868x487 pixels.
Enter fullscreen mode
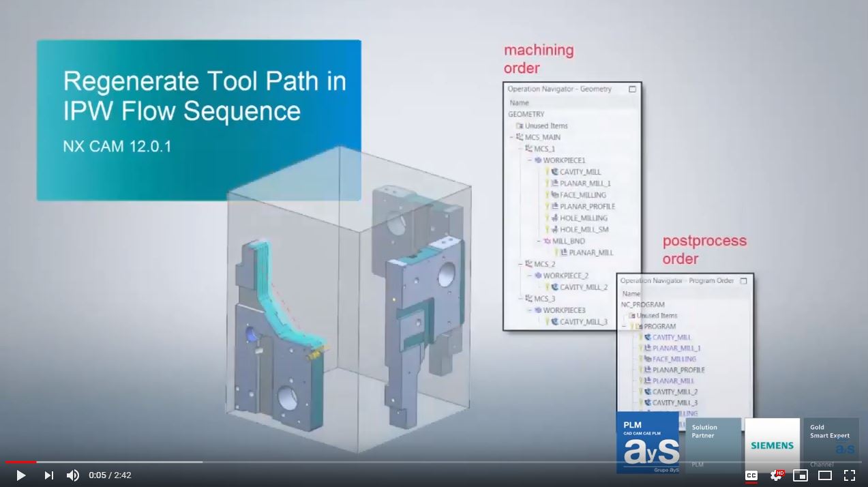(x=850, y=475)
